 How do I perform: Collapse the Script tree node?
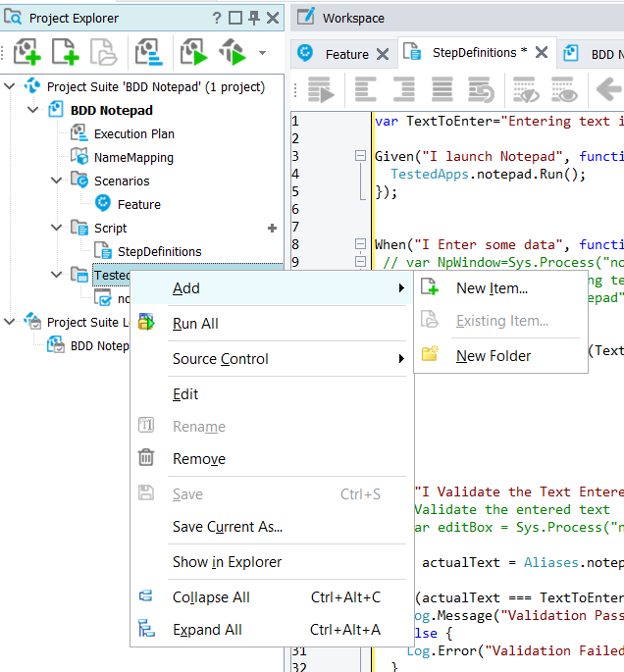(56, 228)
